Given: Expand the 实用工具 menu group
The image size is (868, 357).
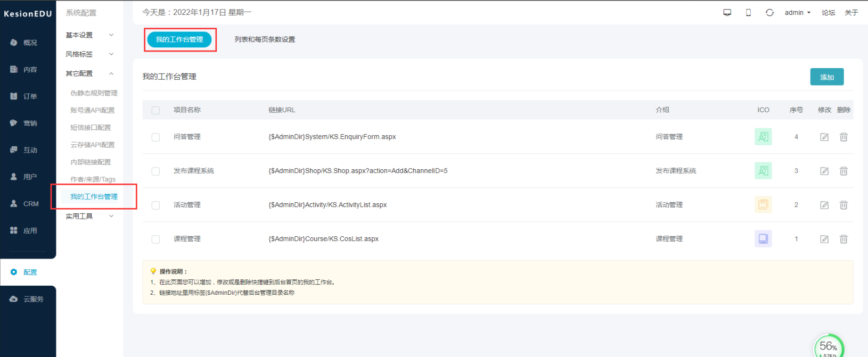Looking at the screenshot, I should 89,216.
